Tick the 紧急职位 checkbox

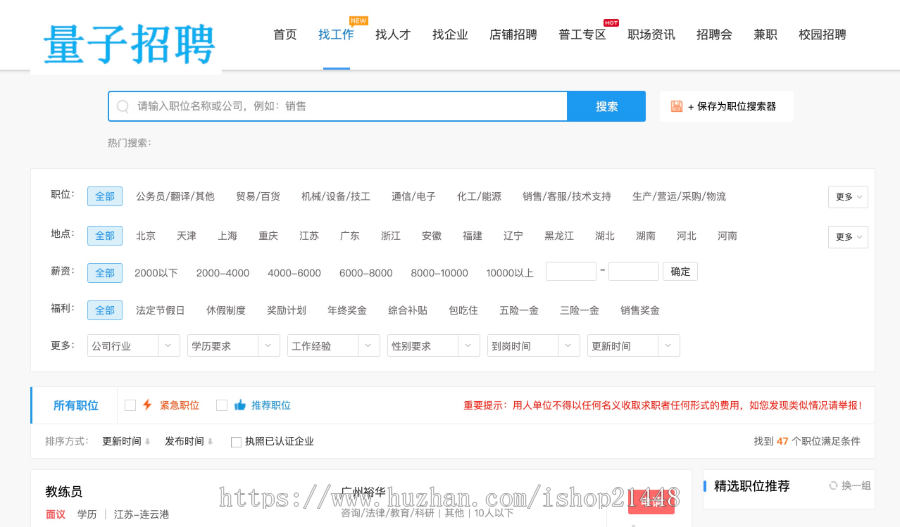pos(130,405)
